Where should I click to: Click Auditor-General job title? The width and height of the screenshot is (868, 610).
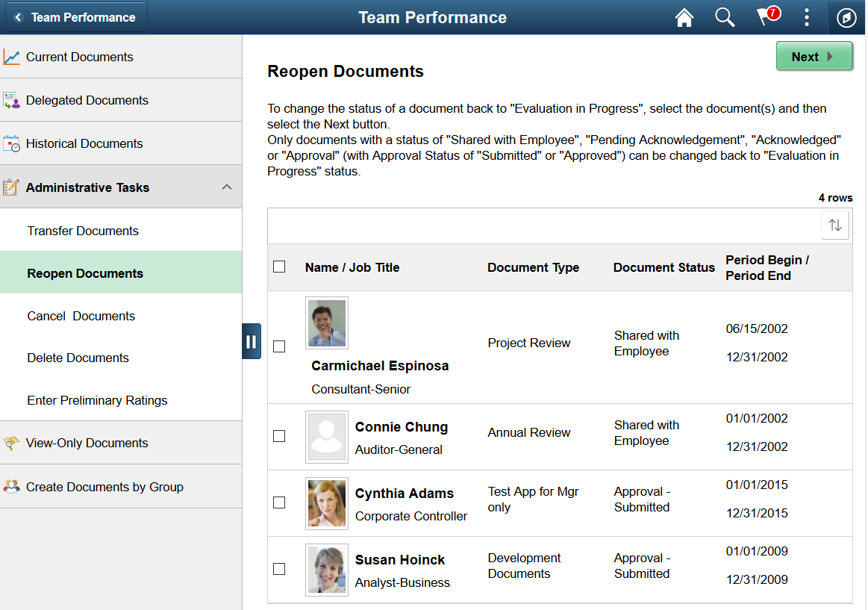(399, 449)
